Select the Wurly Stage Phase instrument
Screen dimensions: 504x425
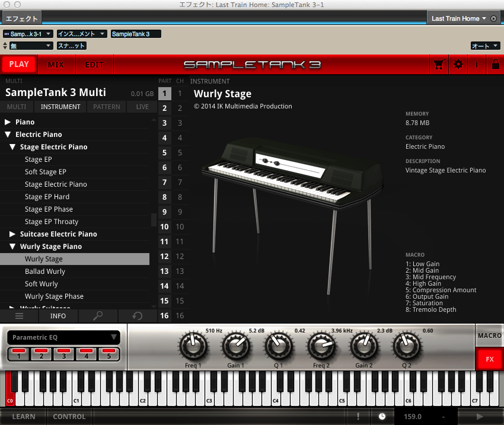75,296
